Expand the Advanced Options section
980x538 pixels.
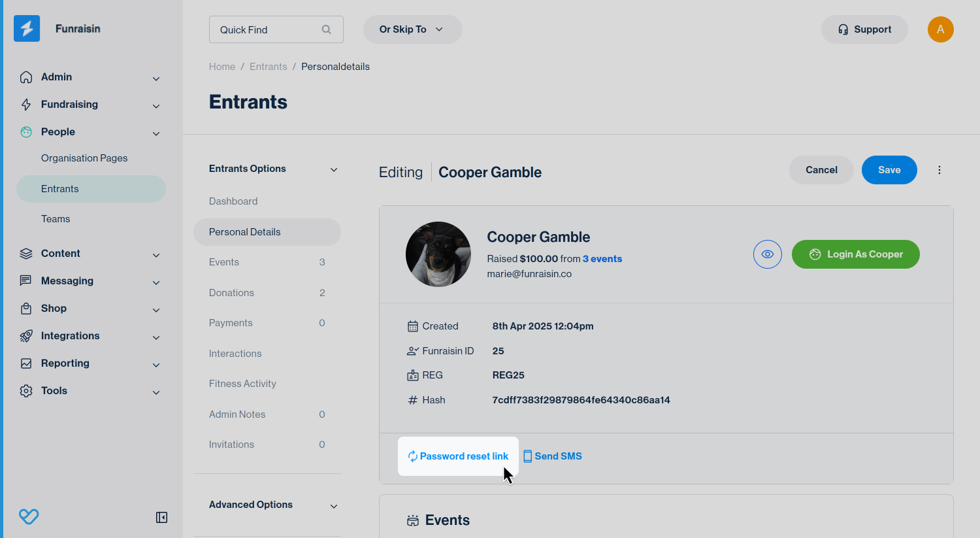[x=334, y=506]
